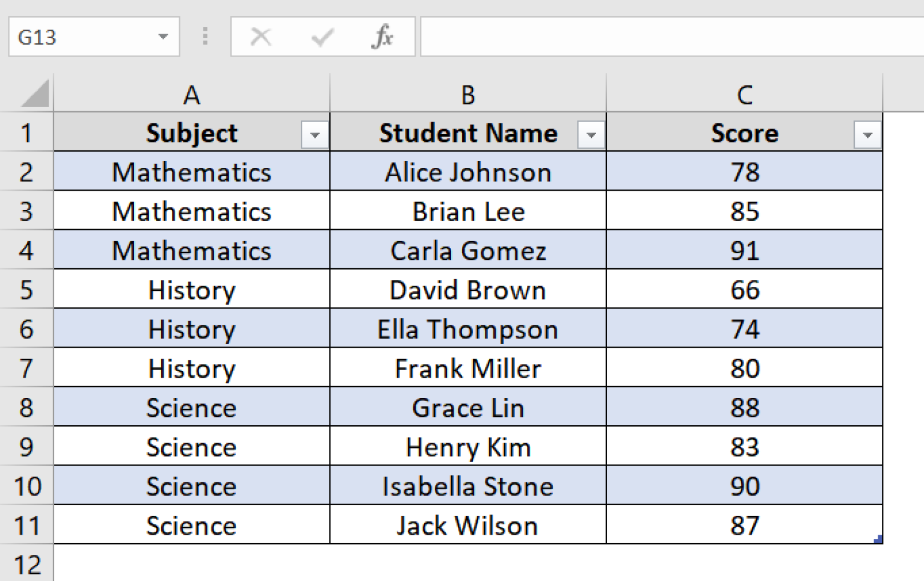This screenshot has height=581, width=924.
Task: Expand the Name Box dropdown arrow
Action: [164, 37]
